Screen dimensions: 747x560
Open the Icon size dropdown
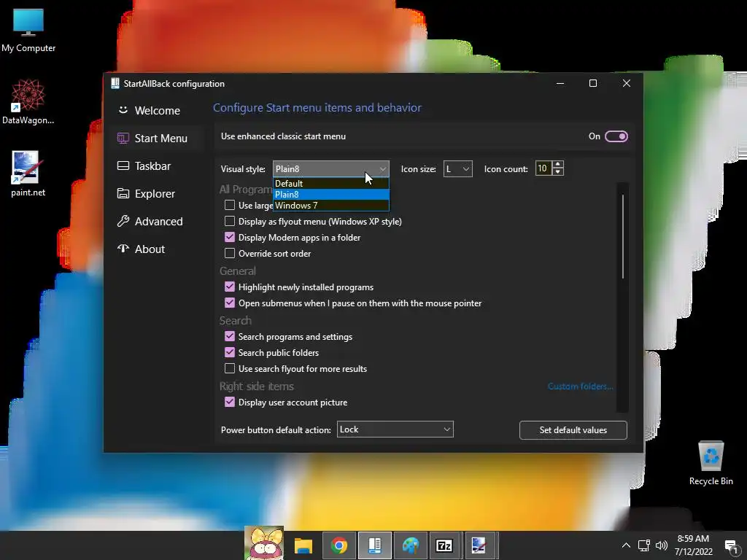(458, 169)
